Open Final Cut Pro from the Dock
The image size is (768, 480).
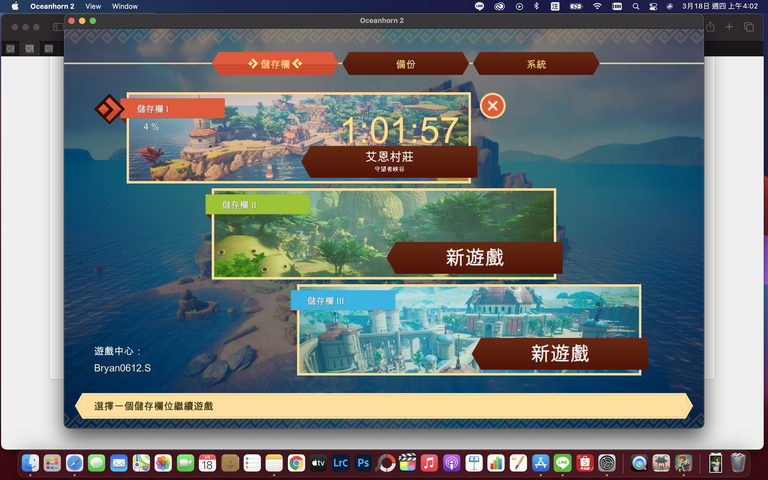(407, 462)
